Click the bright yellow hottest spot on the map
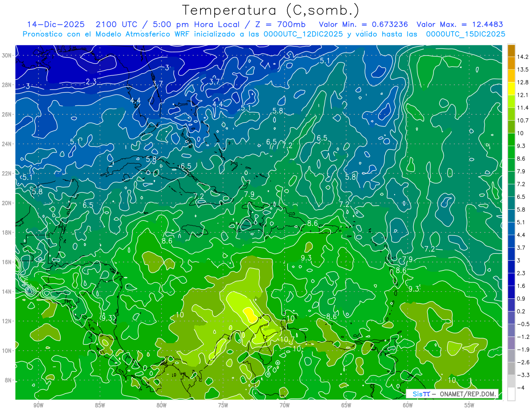532x411 pixels. 250,315
